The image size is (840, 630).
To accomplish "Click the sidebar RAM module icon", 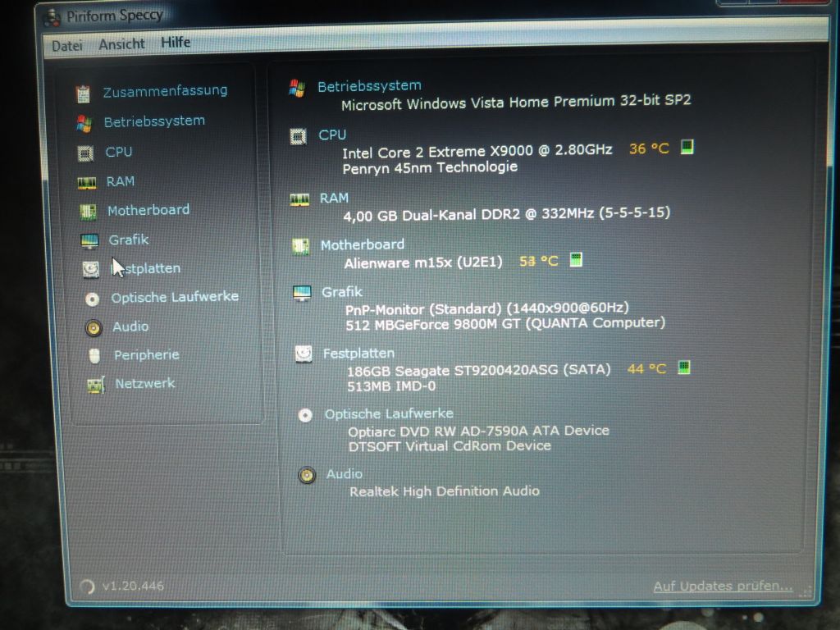I will pos(87,183).
